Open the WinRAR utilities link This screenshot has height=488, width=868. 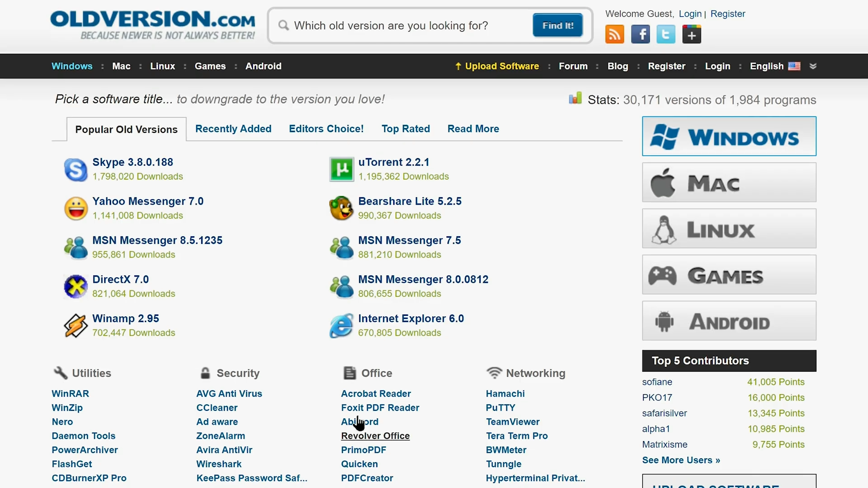coord(70,394)
